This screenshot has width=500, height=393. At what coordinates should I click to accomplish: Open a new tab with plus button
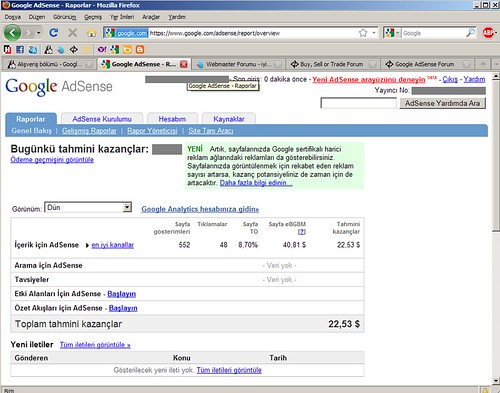pos(483,64)
